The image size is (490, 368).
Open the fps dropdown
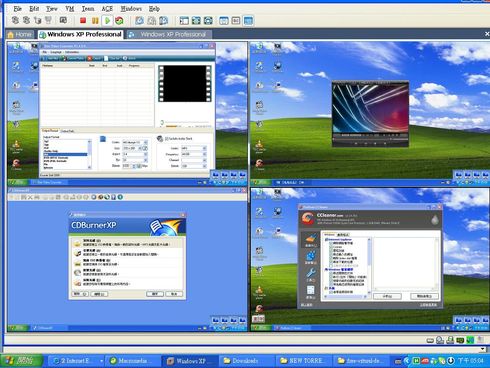click(145, 160)
